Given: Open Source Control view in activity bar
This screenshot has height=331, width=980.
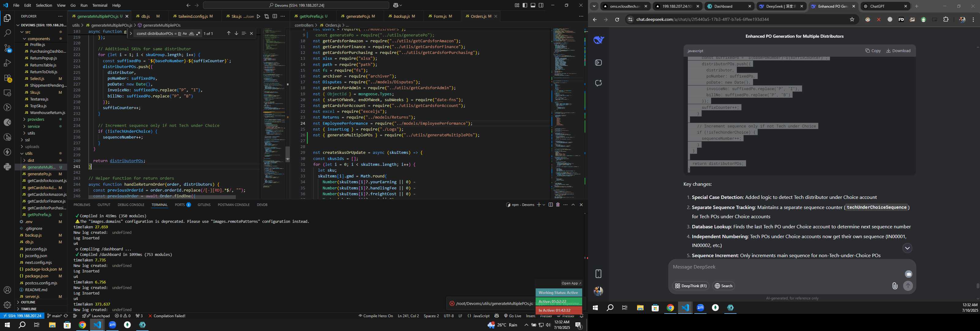Looking at the screenshot, I should (x=7, y=48).
